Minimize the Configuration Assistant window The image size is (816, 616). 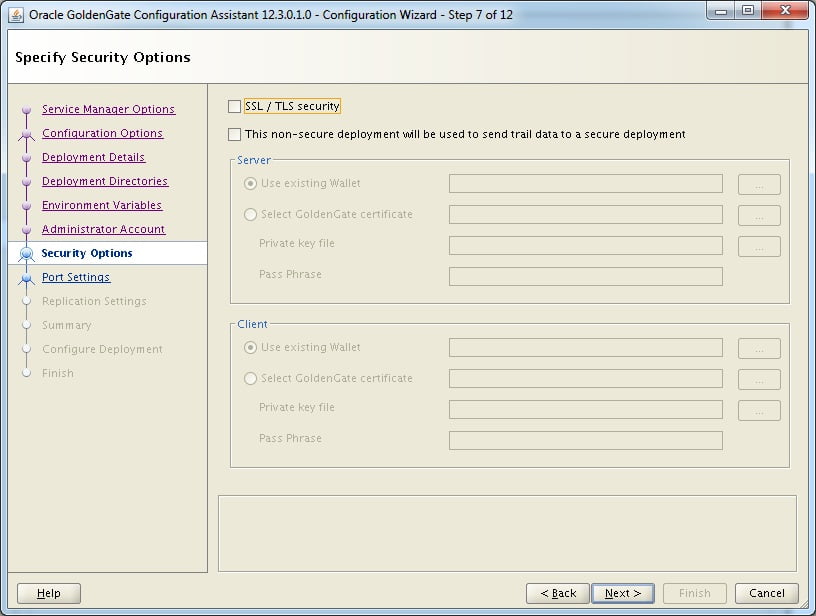pyautogui.click(x=721, y=11)
